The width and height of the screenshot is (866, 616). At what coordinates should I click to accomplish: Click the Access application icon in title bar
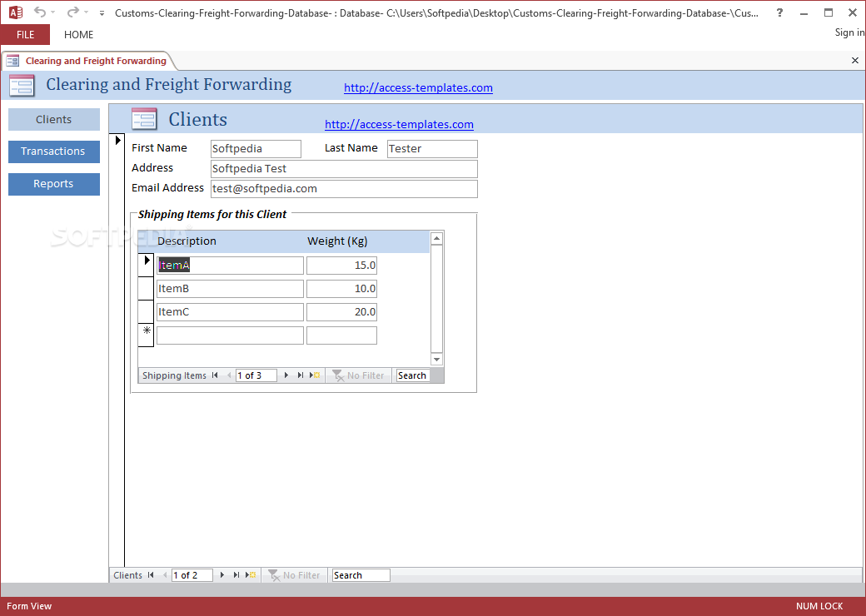[16, 12]
